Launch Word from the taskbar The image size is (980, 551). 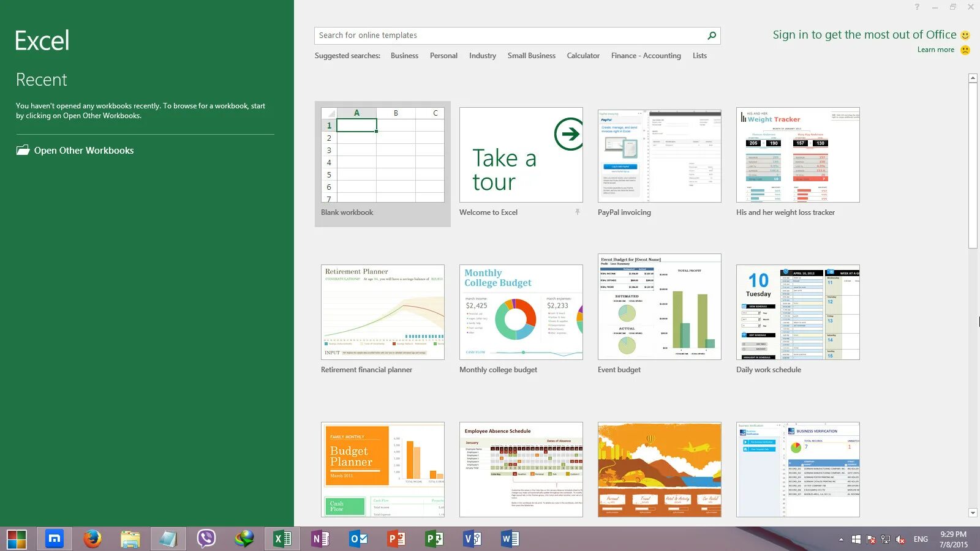pos(510,539)
